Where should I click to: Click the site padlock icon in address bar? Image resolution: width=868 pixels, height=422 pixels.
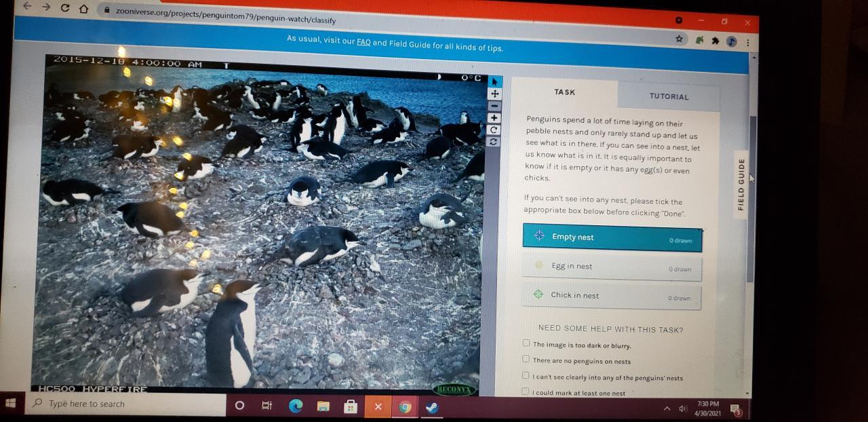[x=106, y=10]
